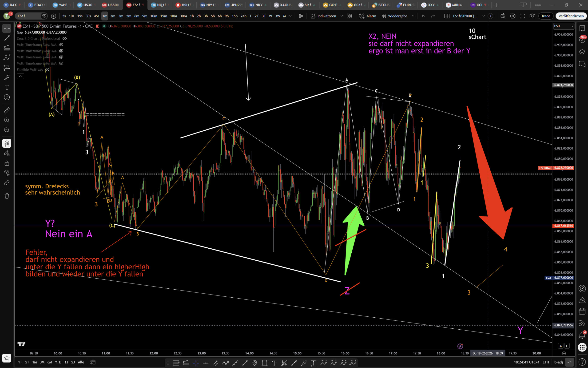The width and height of the screenshot is (588, 368).
Task: Set date range to YTD
Action: [58, 362]
